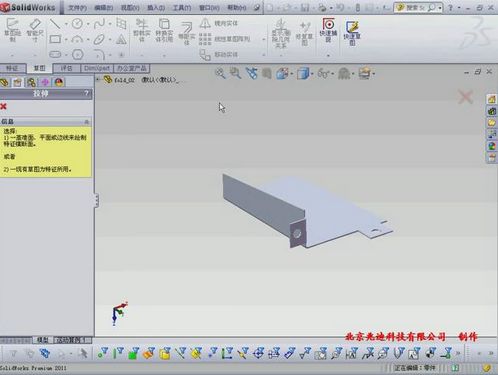The width and height of the screenshot is (498, 375).
Task: Click the Convert Entities tool
Action: pos(164,30)
